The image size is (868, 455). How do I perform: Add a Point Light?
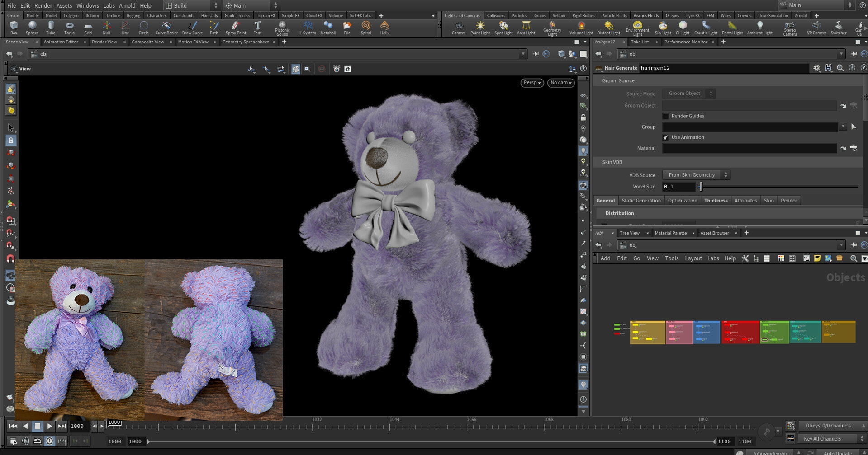point(480,28)
